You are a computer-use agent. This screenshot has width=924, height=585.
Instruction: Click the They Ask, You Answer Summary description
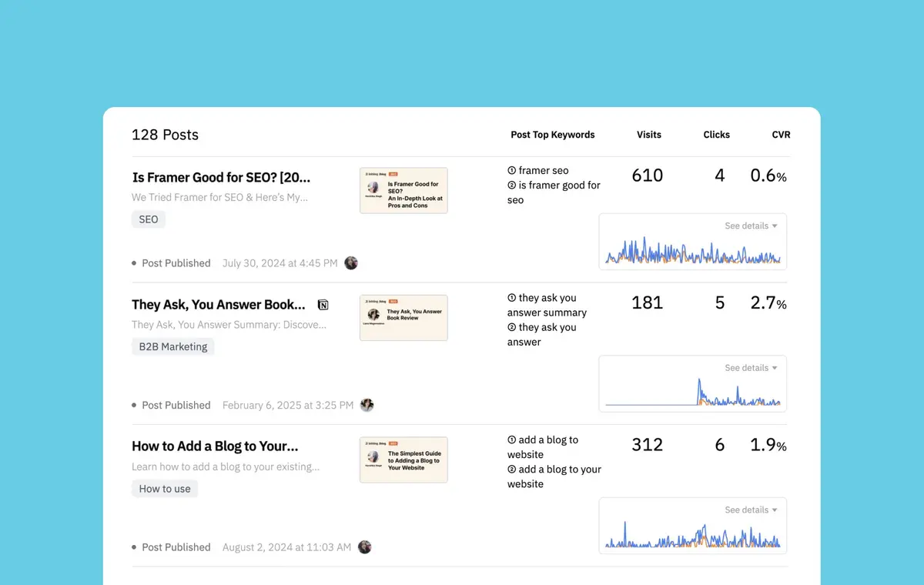point(229,325)
